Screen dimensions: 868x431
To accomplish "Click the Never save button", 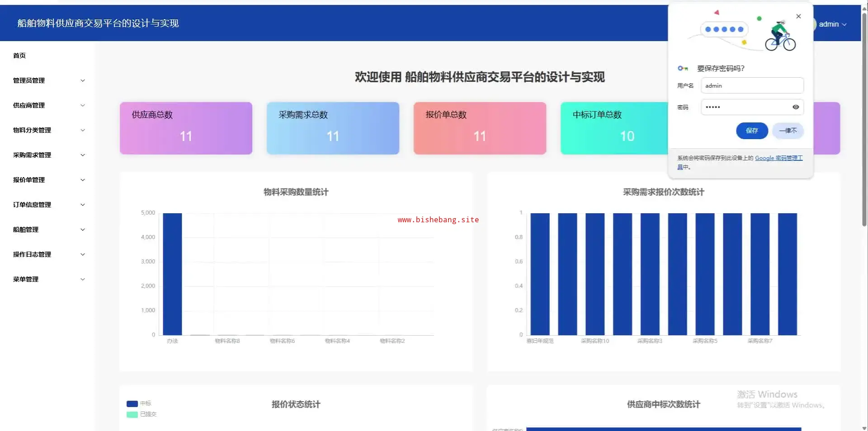I will click(788, 131).
